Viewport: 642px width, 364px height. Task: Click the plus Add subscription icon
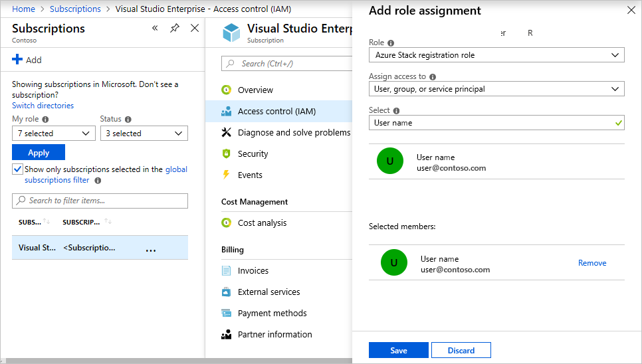pos(17,60)
